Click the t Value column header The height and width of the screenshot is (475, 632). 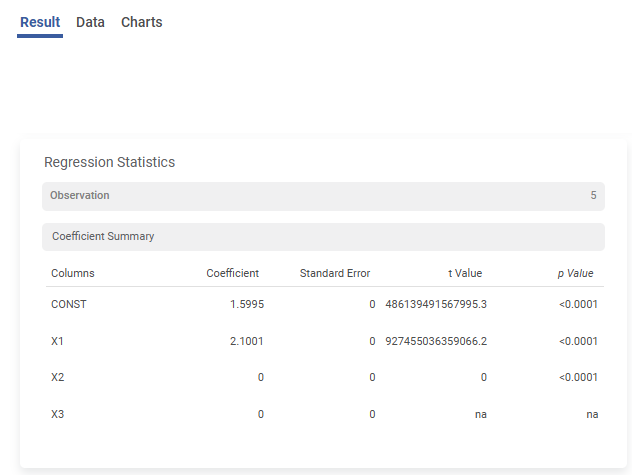(465, 273)
